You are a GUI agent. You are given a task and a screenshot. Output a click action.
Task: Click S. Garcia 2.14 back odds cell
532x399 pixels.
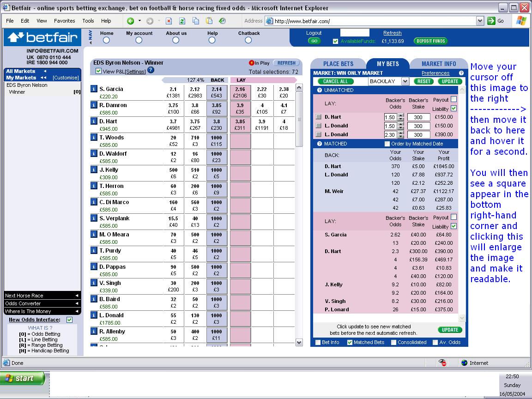click(x=217, y=92)
